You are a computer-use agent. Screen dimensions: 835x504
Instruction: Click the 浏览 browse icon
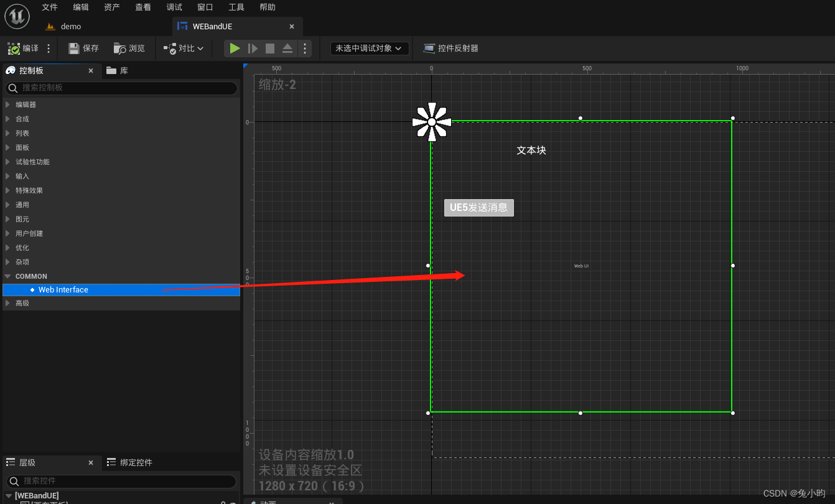pos(120,49)
